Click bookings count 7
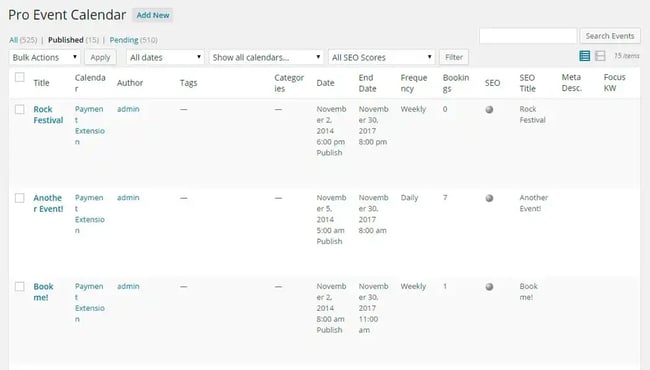Screen dimensions: 650x370 [x=445, y=198]
